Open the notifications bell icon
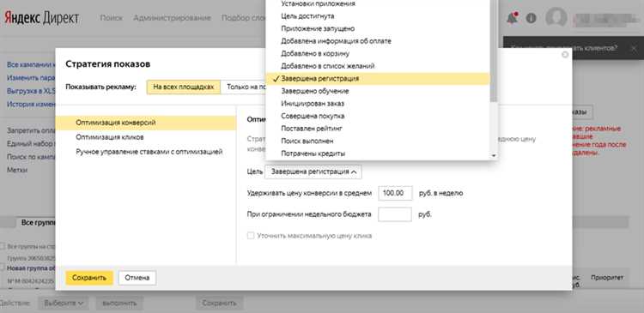The height and width of the screenshot is (313, 644). click(512, 18)
